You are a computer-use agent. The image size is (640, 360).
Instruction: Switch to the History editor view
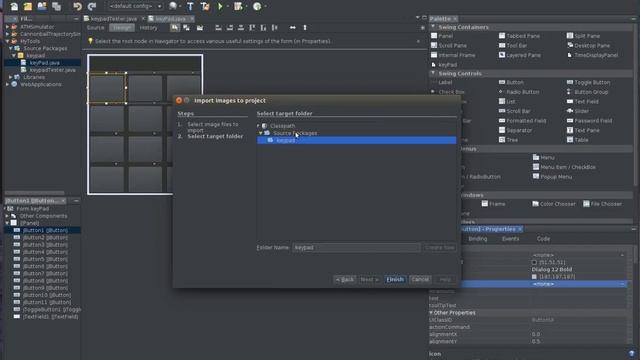pos(148,28)
